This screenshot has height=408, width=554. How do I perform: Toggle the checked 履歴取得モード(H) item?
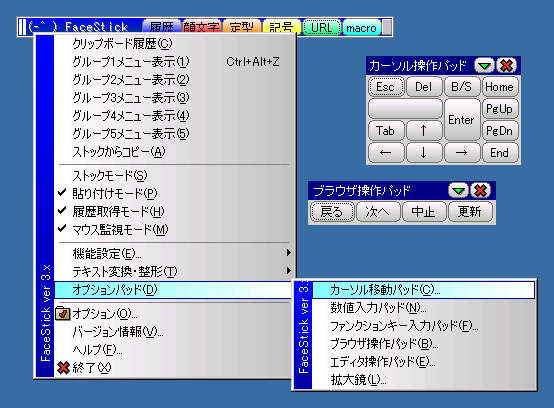coord(175,212)
